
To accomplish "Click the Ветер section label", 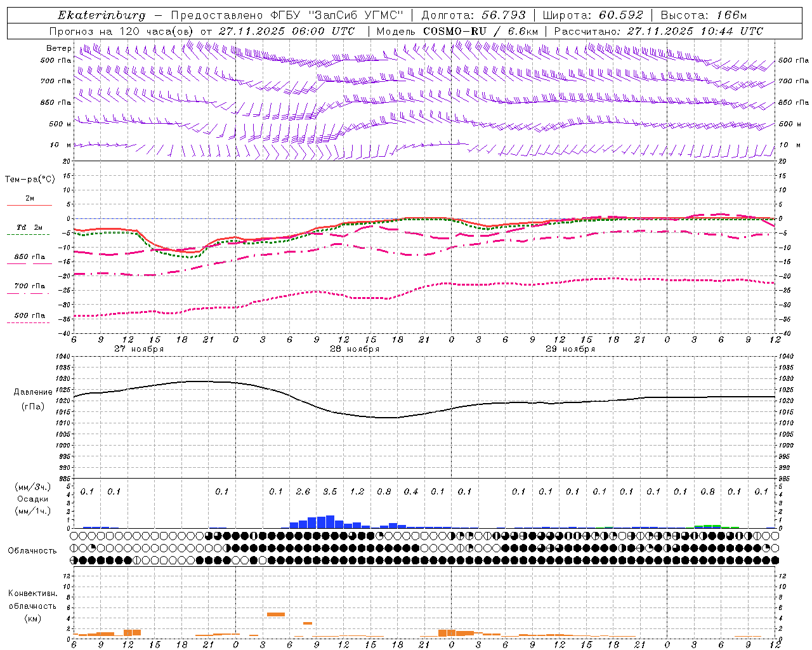I will tap(58, 48).
